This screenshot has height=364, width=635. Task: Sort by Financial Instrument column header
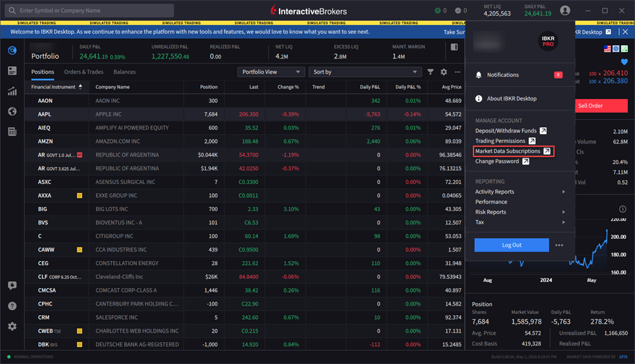click(x=57, y=86)
